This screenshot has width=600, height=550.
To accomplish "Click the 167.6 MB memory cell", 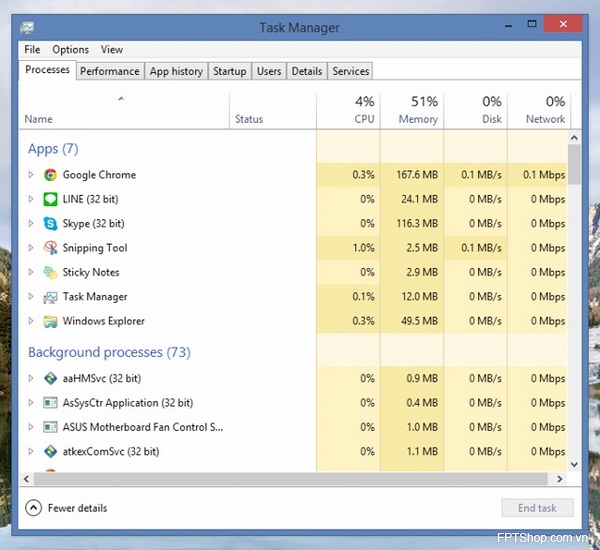I will 412,175.
